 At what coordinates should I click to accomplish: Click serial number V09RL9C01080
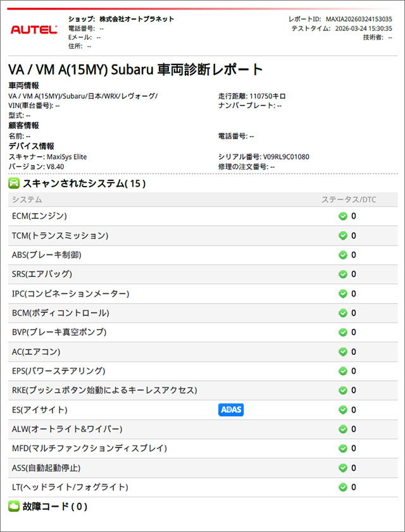286,157
